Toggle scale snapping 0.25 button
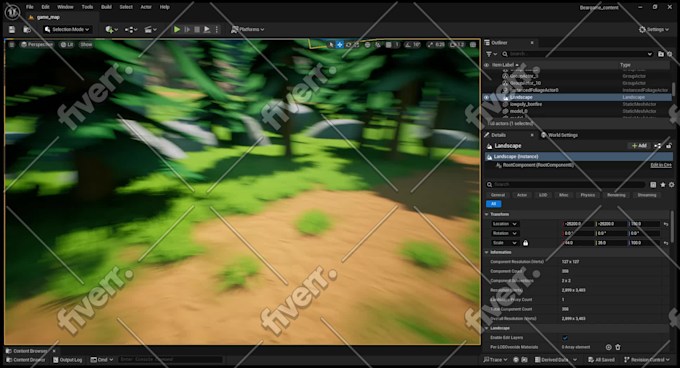Viewport: 680px width, 368px height. 435,45
